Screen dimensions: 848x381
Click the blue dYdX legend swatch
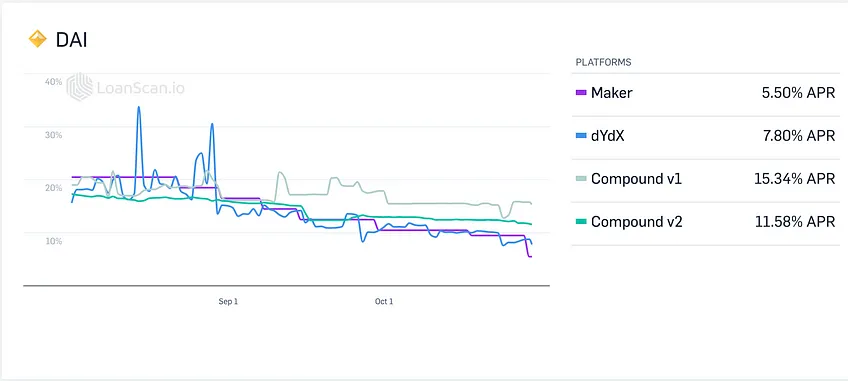pos(581,135)
